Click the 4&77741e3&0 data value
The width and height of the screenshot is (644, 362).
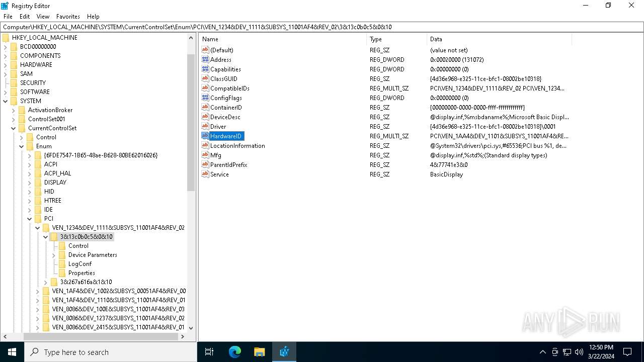click(449, 164)
